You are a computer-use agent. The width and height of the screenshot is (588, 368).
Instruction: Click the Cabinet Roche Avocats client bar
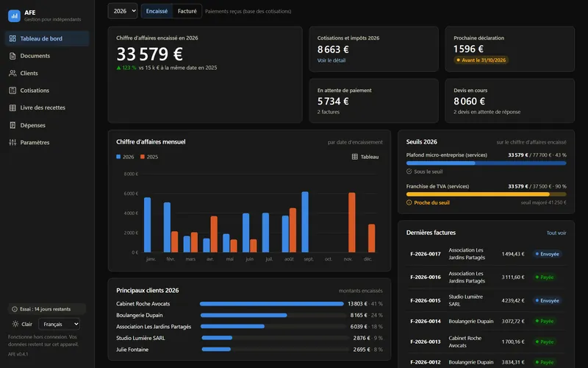272,304
